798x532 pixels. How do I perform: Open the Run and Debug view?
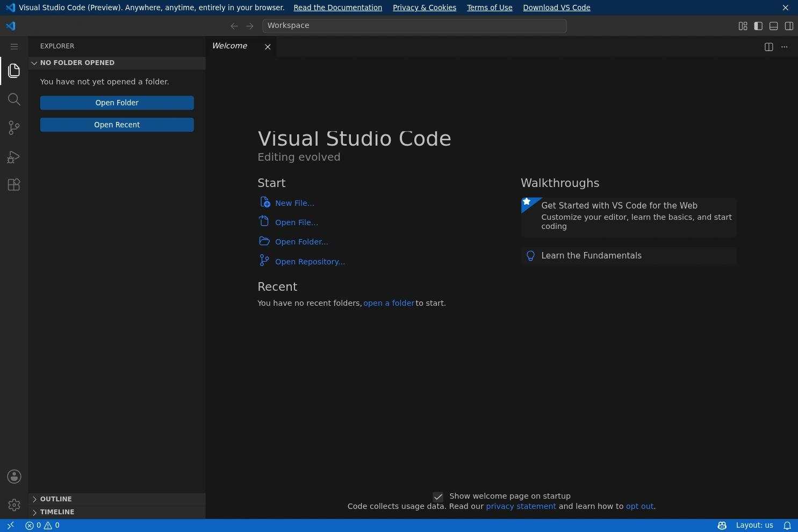(x=14, y=157)
